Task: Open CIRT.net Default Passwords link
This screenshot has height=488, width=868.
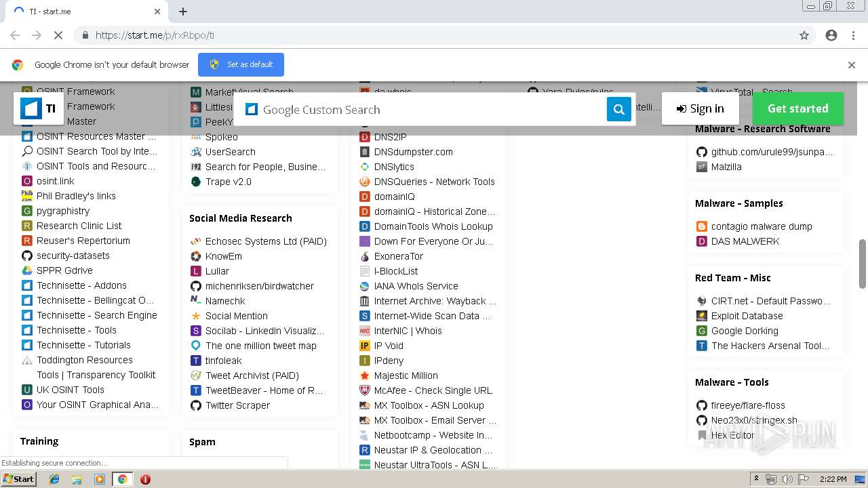Action: [770, 301]
